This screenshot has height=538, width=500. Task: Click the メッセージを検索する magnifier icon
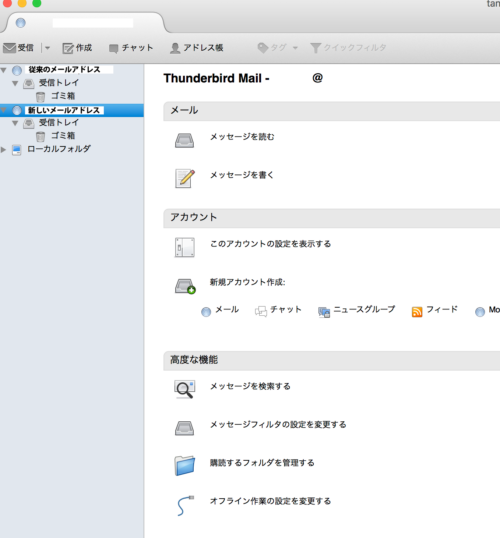(x=185, y=389)
